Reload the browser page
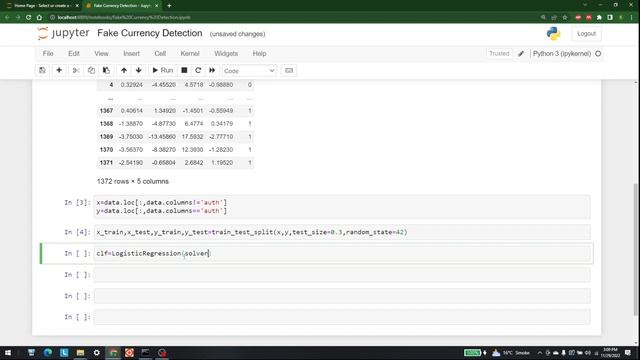 click(28, 18)
